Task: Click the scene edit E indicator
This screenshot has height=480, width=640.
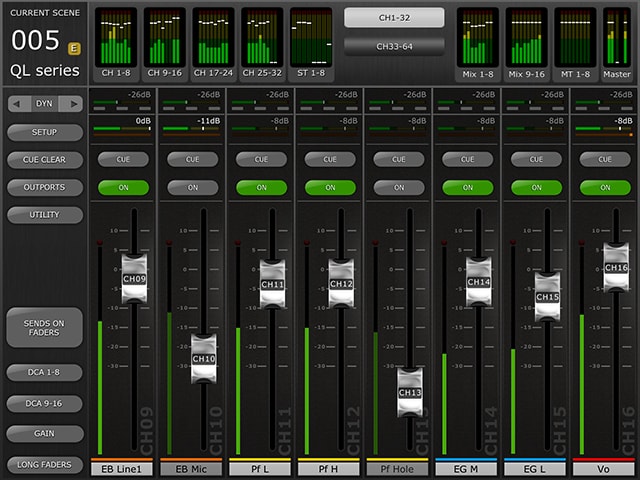Action: pyautogui.click(x=74, y=47)
